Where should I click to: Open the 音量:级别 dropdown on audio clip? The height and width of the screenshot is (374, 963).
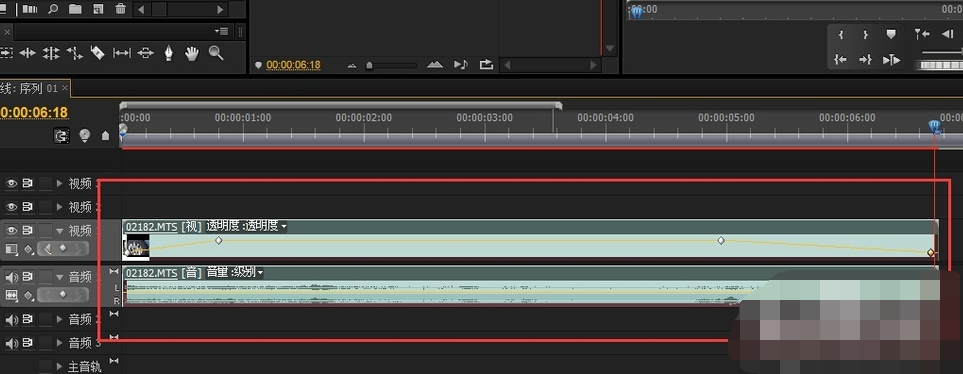235,272
